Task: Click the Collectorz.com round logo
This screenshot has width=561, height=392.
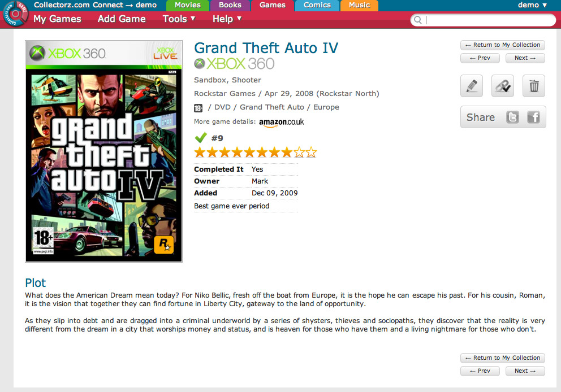Action: coord(15,14)
